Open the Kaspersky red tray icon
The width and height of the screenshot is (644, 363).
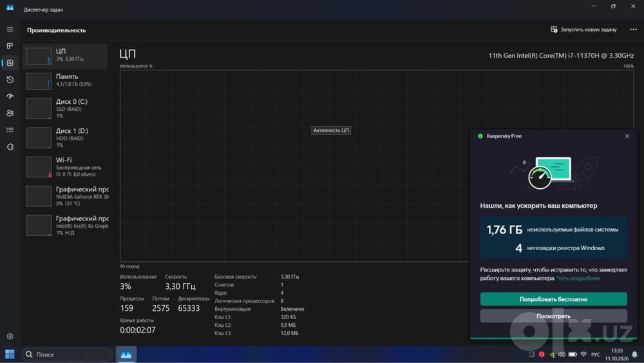point(542,354)
